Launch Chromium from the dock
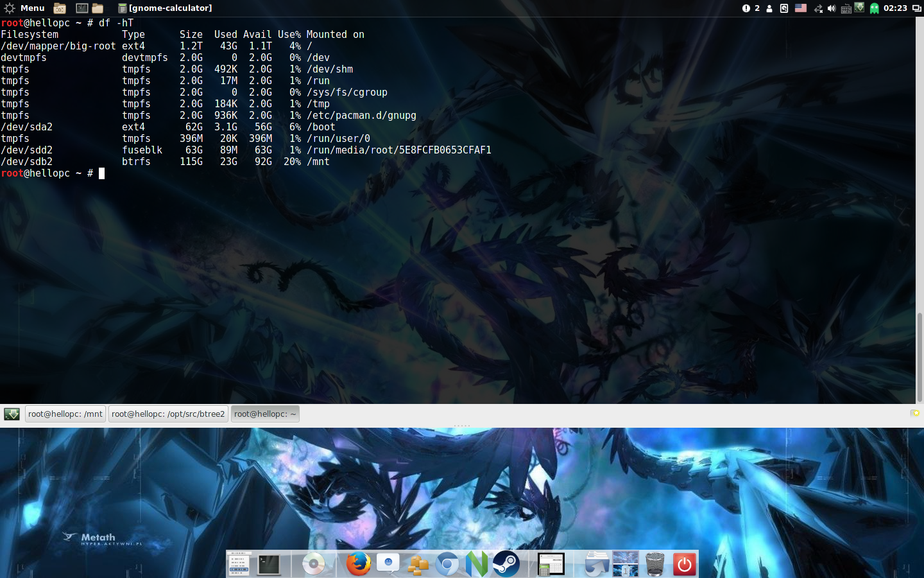 point(447,565)
